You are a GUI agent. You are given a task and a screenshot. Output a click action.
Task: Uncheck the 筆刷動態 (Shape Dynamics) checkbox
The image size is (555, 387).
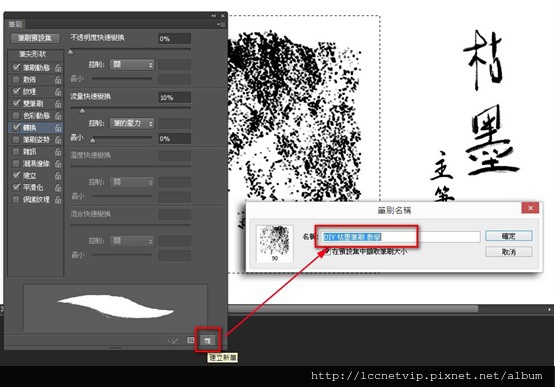tap(16, 67)
